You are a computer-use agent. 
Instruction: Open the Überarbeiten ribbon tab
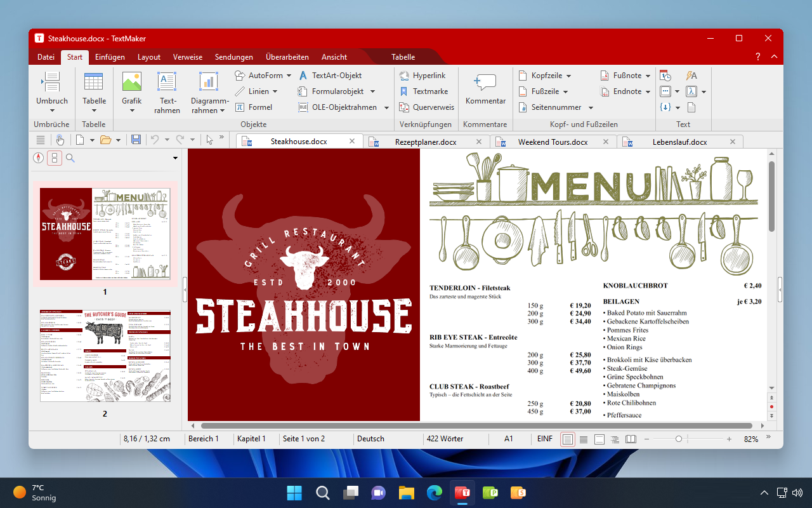[x=287, y=57]
